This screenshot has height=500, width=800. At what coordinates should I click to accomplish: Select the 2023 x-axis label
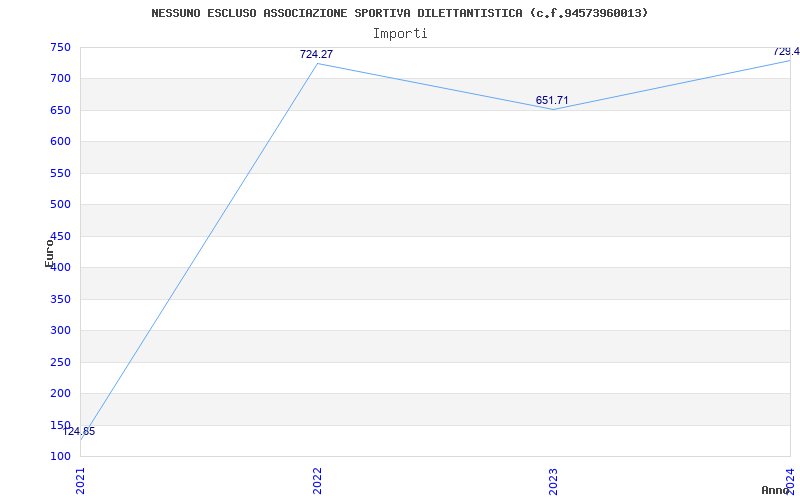pyautogui.click(x=554, y=481)
